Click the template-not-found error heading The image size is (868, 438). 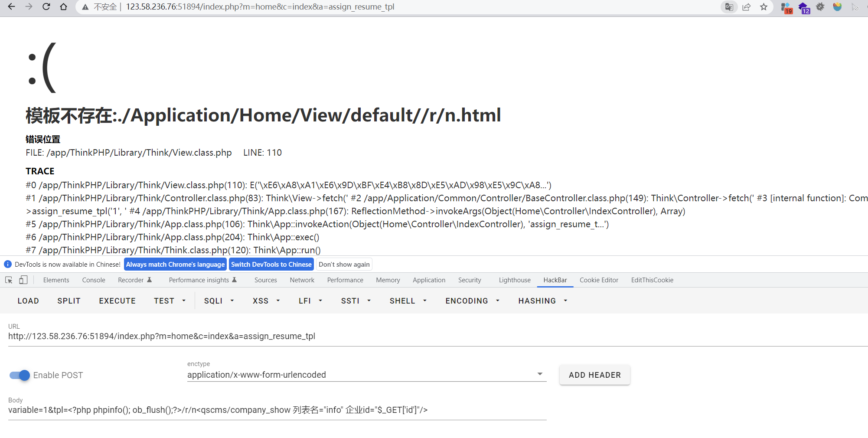pos(264,115)
